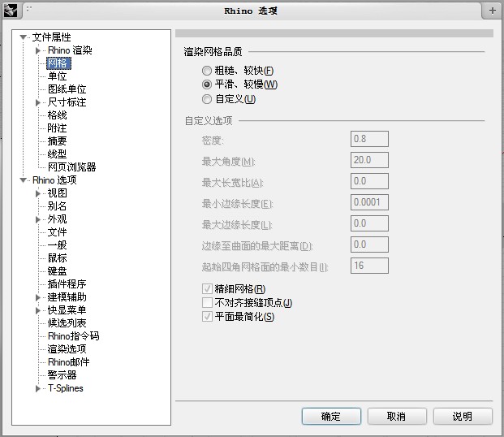Select 一般 in the tree

pos(57,245)
